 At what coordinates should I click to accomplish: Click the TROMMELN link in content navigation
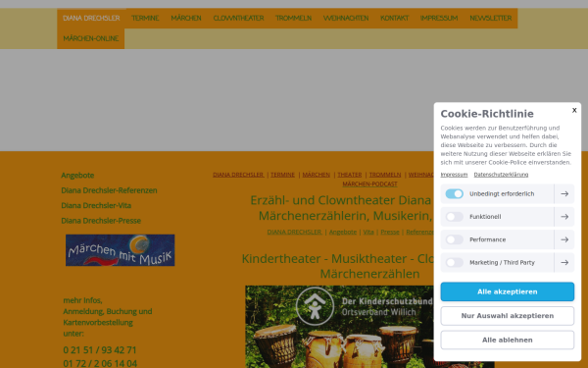pos(385,175)
